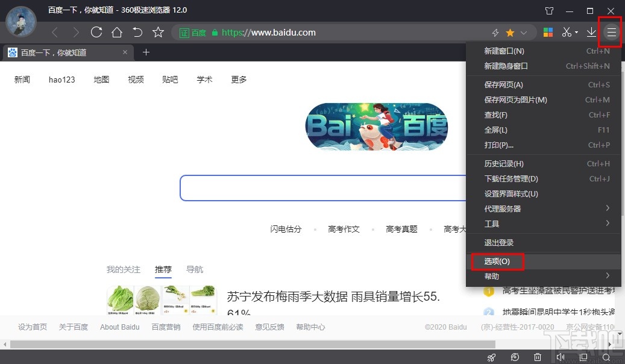
Task: Open the 贴吧 link
Action: click(x=170, y=80)
